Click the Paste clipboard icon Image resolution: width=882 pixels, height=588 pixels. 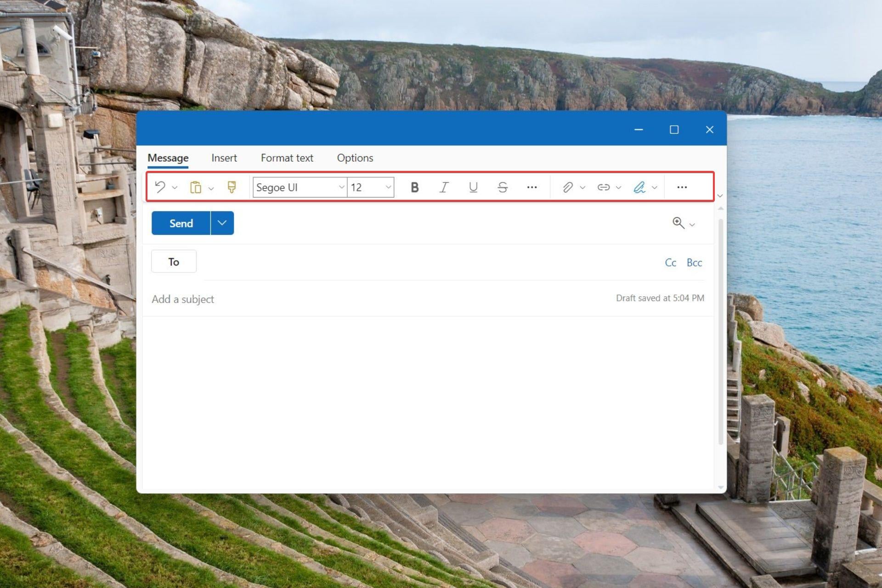(196, 187)
